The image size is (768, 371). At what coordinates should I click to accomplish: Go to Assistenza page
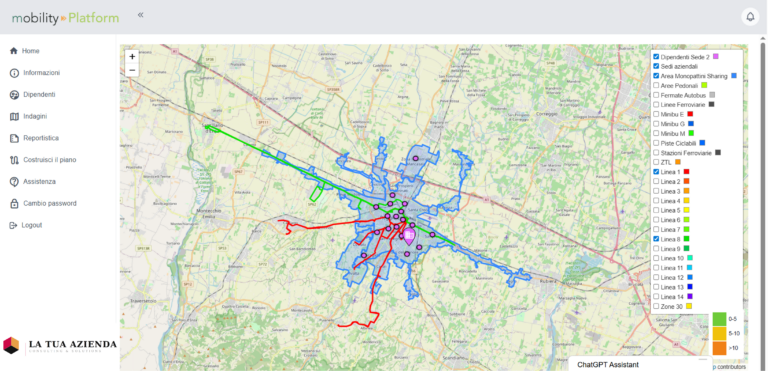click(x=39, y=182)
